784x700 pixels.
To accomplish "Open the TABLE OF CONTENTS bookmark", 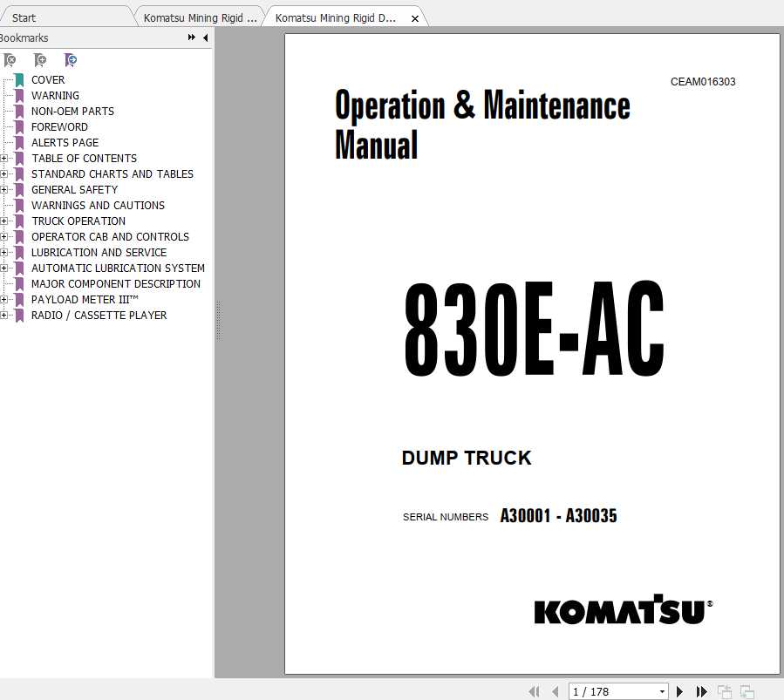I will 84,159.
